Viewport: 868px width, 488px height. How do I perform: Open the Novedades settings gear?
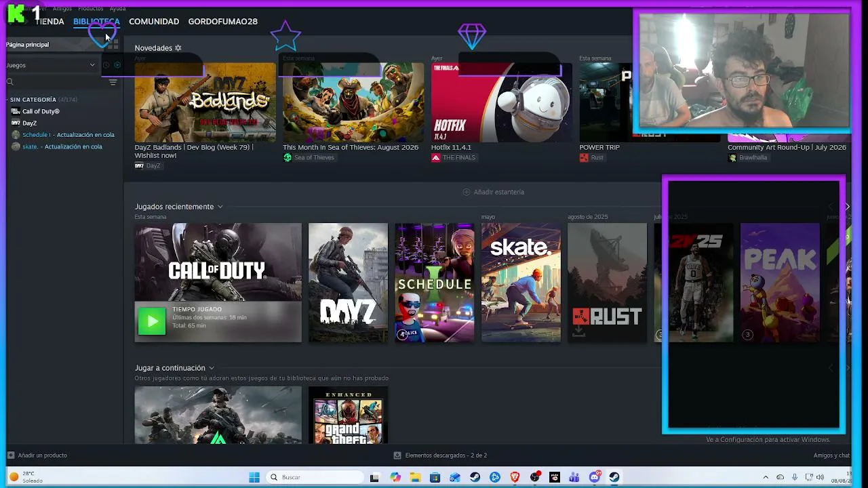click(x=178, y=48)
